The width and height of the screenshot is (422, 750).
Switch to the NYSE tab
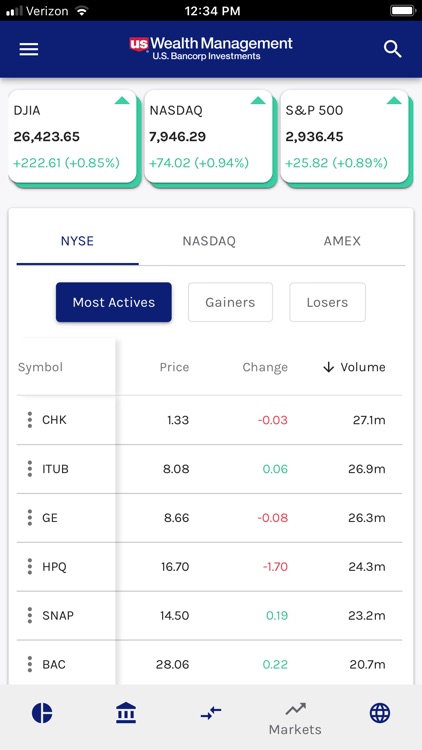[x=77, y=241]
